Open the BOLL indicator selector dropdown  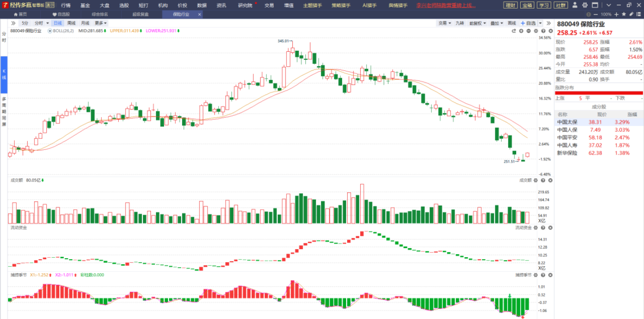50,31
